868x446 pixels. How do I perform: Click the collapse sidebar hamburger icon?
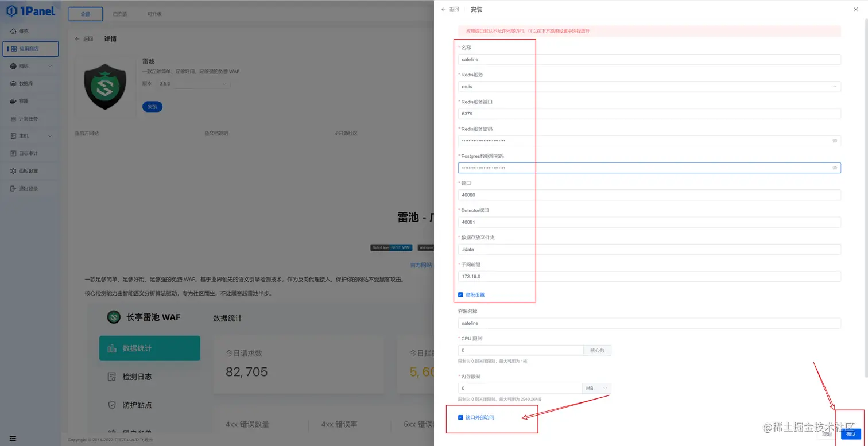point(13,439)
